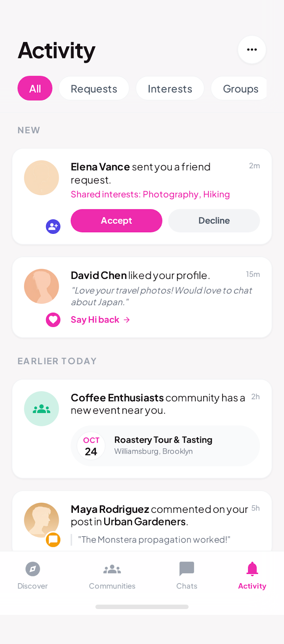Tap the Activity bell icon
The width and height of the screenshot is (284, 644).
click(x=252, y=569)
